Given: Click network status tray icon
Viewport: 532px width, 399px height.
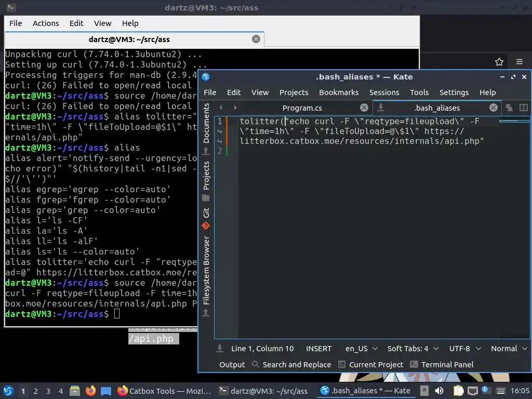Looking at the screenshot, I should [472, 391].
